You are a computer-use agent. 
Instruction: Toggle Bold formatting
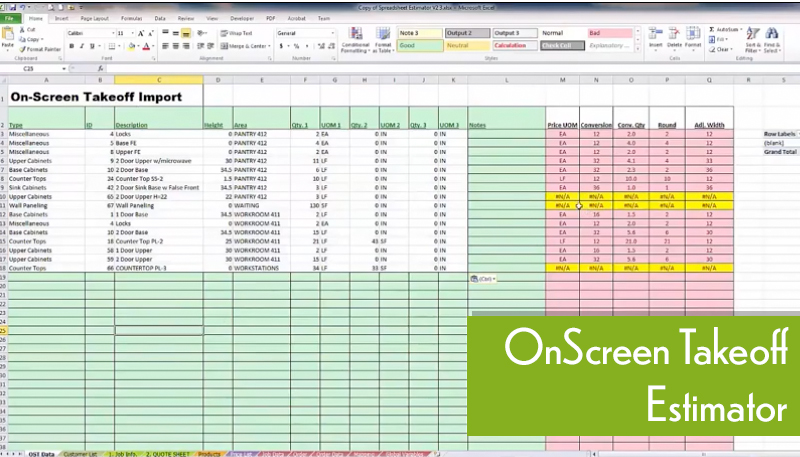click(x=71, y=46)
